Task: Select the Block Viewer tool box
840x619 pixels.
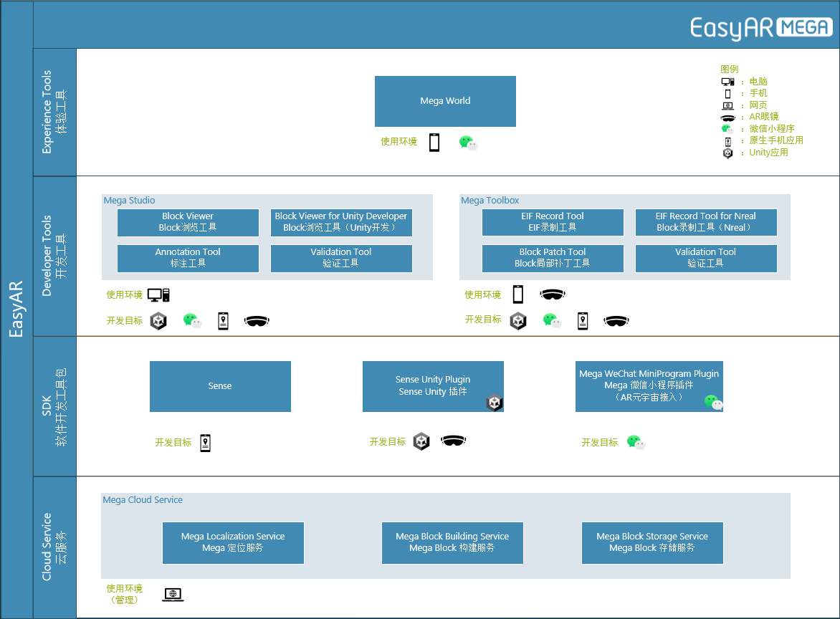Action: 188,222
